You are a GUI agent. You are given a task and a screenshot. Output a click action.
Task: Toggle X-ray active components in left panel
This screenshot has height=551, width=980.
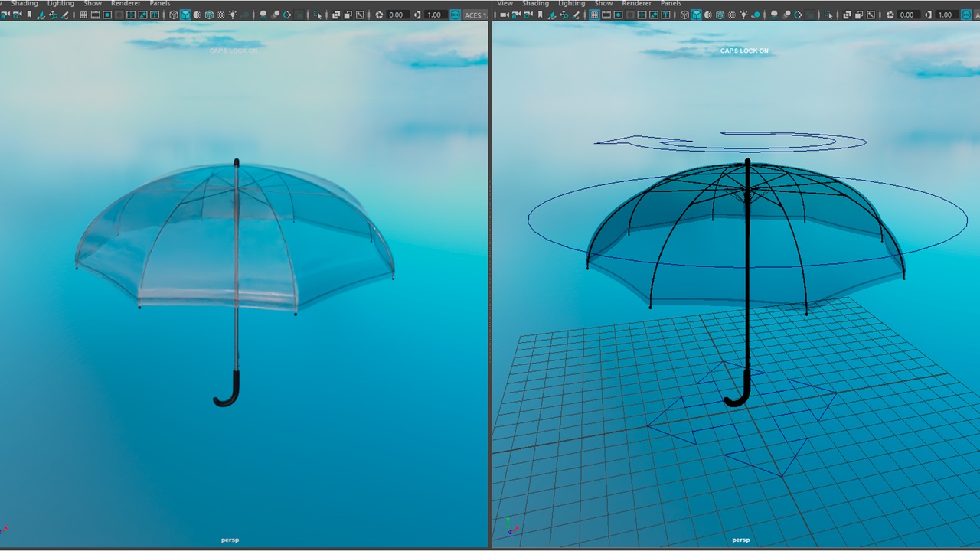(348, 15)
